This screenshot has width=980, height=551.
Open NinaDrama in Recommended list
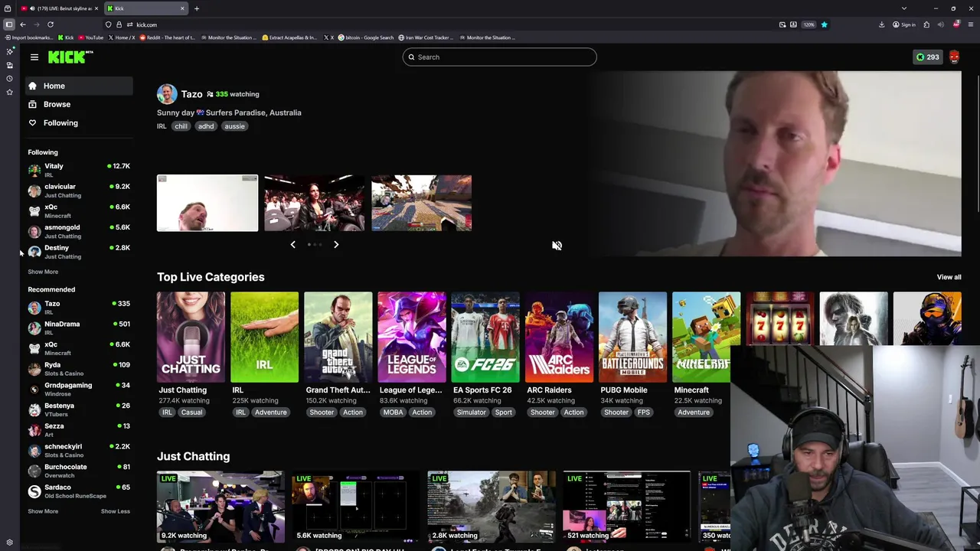(x=79, y=328)
